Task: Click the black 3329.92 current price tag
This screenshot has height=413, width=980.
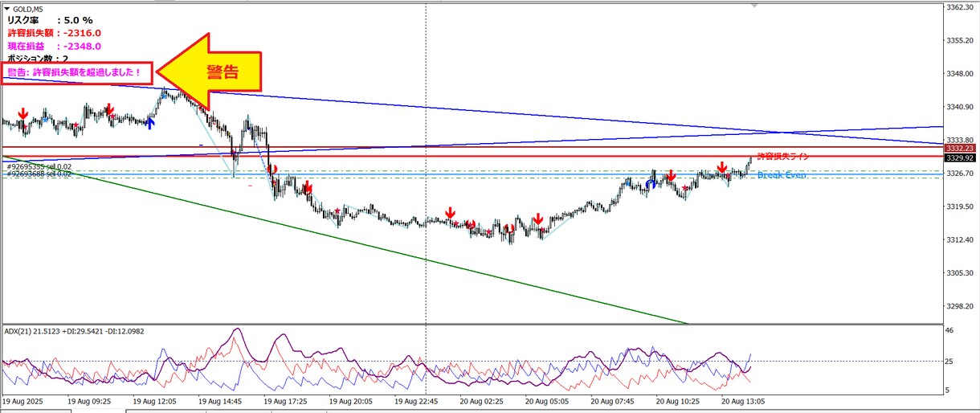Action: 960,159
